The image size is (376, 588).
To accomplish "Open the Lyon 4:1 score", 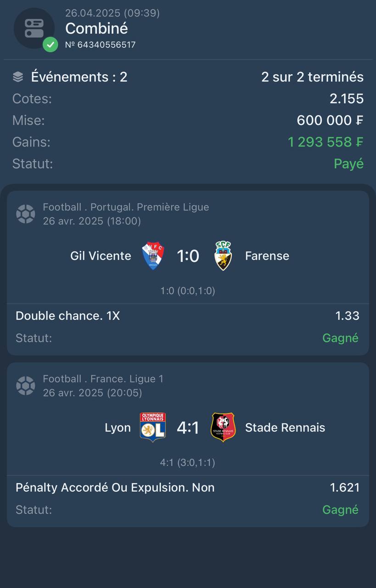I will pos(188,428).
